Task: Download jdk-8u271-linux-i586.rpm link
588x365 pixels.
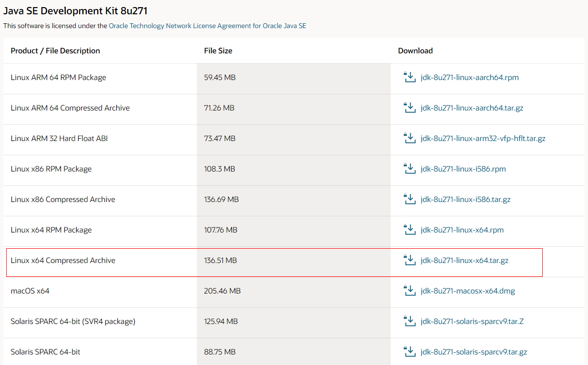Action: 464,169
